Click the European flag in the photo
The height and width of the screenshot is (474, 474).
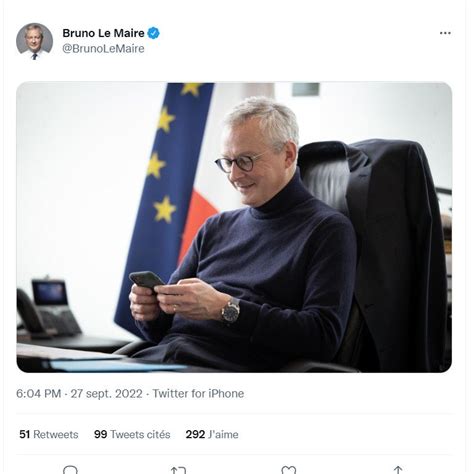pos(167,200)
